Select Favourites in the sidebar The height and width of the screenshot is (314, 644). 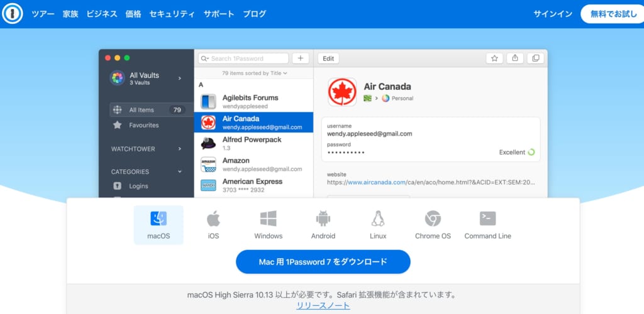(x=144, y=125)
